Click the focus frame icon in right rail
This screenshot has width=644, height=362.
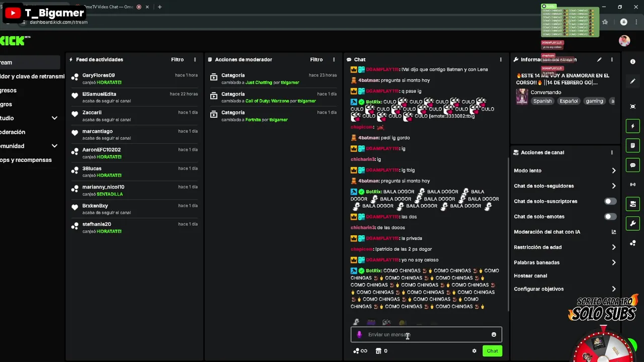tap(632, 107)
